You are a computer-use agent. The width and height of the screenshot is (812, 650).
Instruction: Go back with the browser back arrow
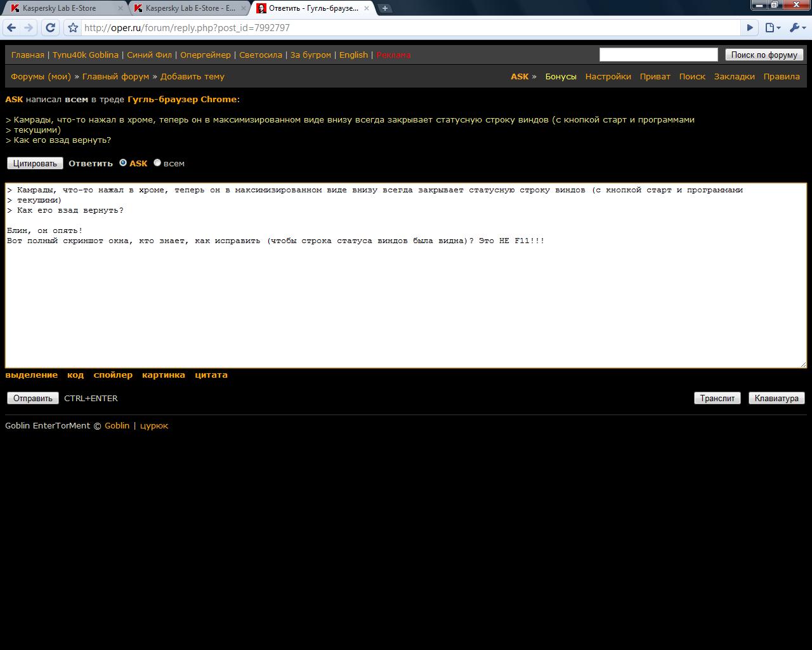pos(11,28)
